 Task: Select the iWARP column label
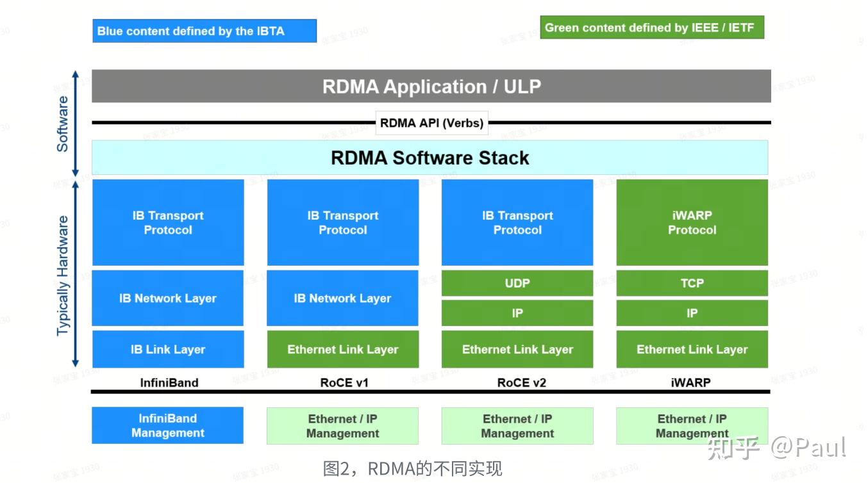pyautogui.click(x=692, y=382)
